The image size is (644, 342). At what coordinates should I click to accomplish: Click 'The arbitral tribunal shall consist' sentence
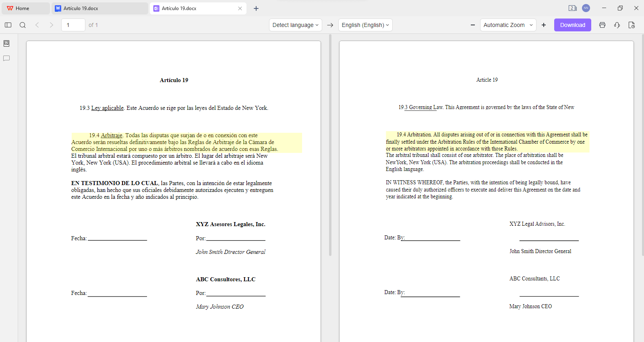tap(440, 155)
